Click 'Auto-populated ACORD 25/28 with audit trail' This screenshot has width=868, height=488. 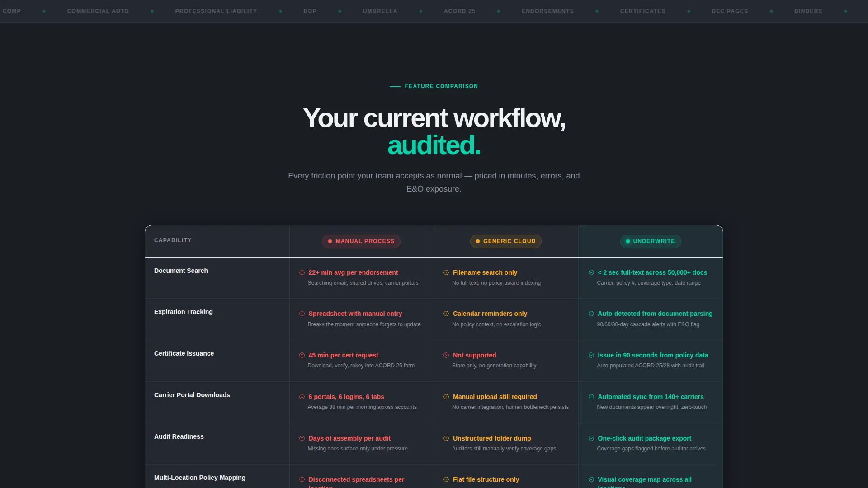tap(651, 366)
